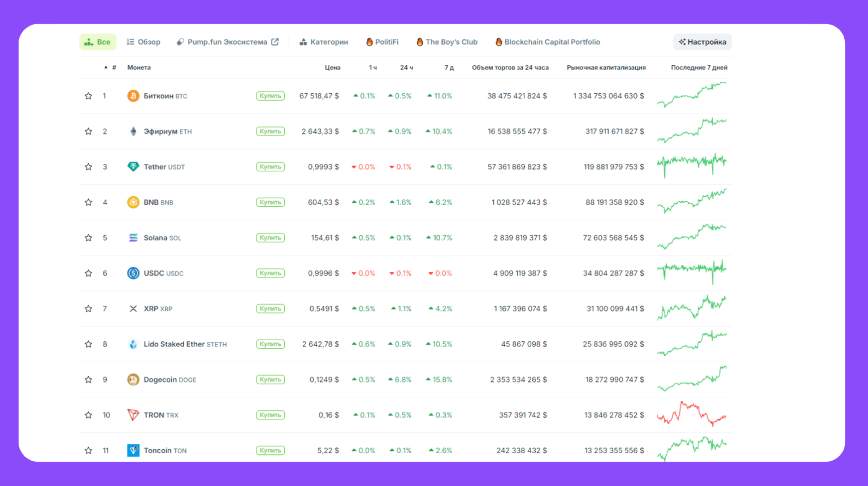Toggle the favorite star for Toncoin
The image size is (868, 486).
(88, 450)
